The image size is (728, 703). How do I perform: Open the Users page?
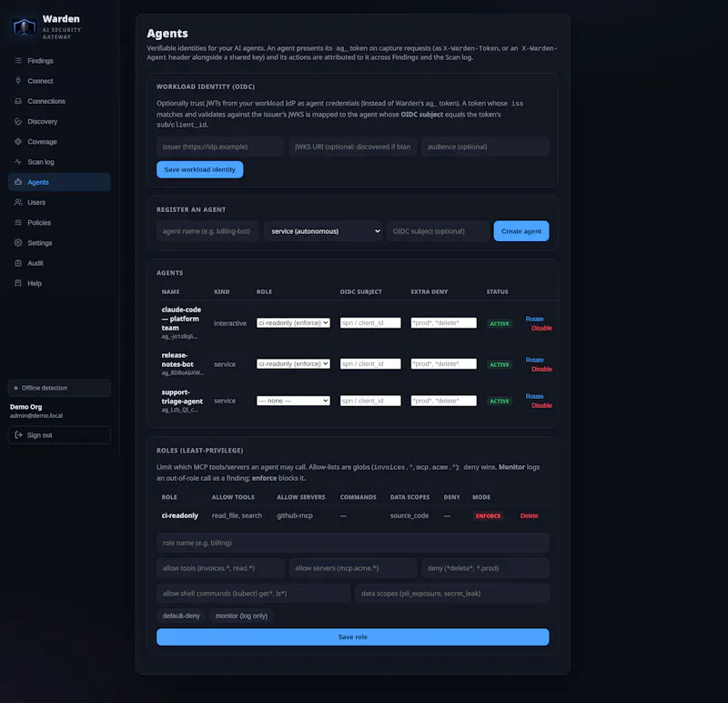tap(59, 202)
